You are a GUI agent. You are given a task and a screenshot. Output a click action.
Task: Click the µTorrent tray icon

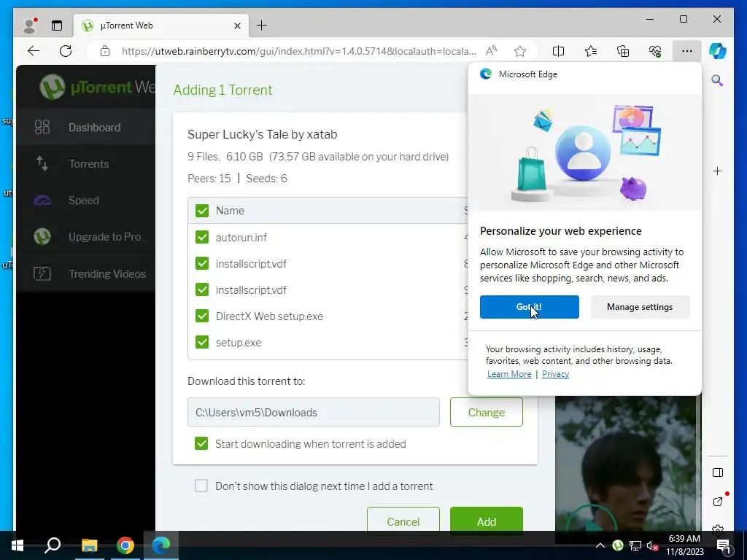(617, 545)
